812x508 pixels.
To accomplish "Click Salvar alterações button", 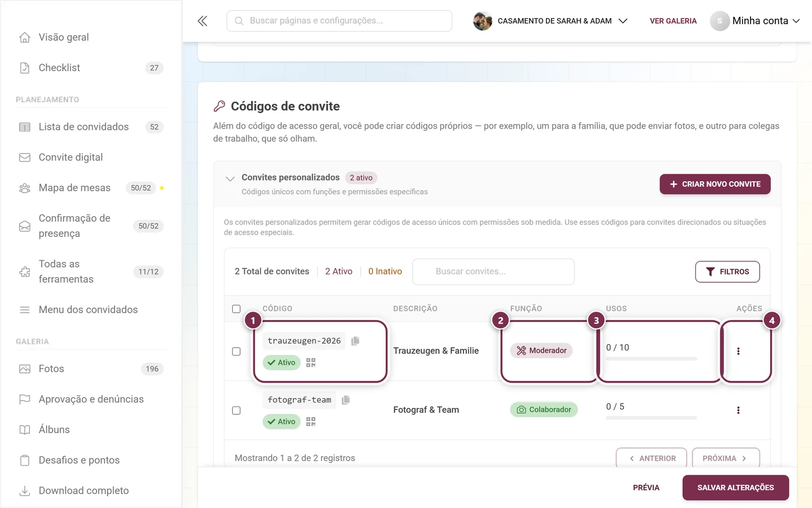I will (x=735, y=488).
